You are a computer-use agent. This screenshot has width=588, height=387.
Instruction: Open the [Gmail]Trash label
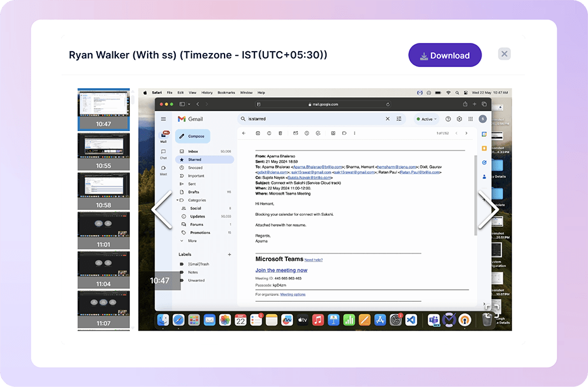(x=198, y=264)
